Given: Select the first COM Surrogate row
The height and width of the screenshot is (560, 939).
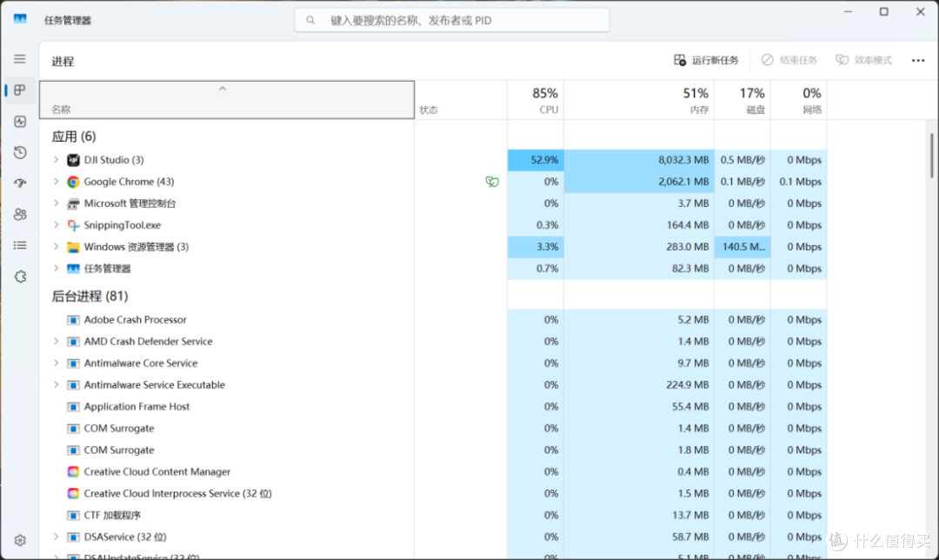Looking at the screenshot, I should 433,428.
